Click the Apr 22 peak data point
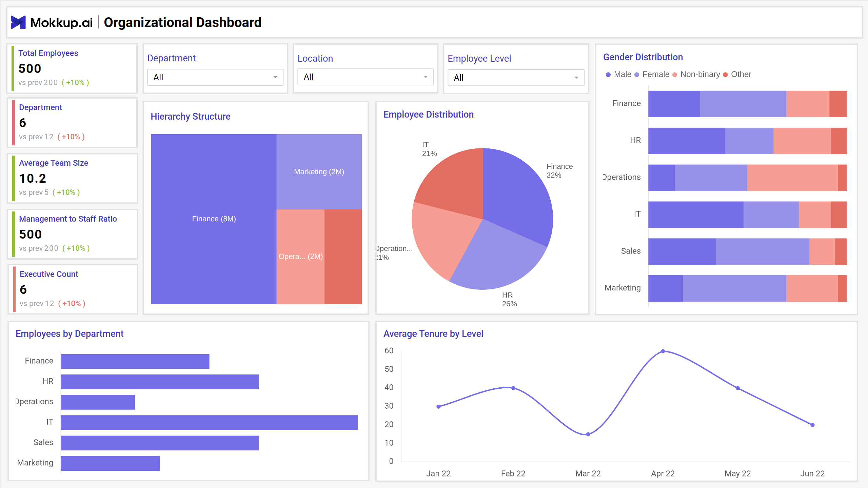This screenshot has width=868, height=488. [x=663, y=351]
